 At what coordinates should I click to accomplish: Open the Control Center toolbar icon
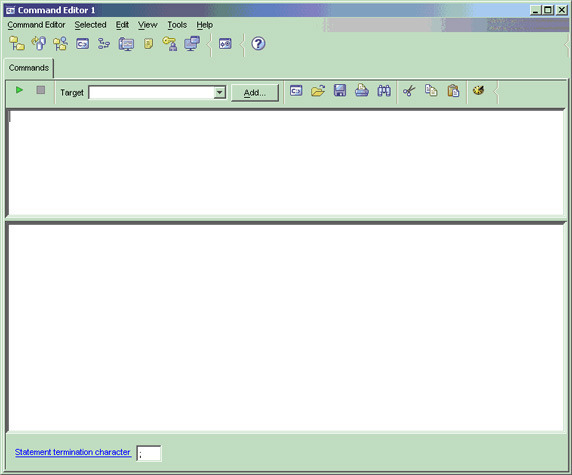(17, 44)
